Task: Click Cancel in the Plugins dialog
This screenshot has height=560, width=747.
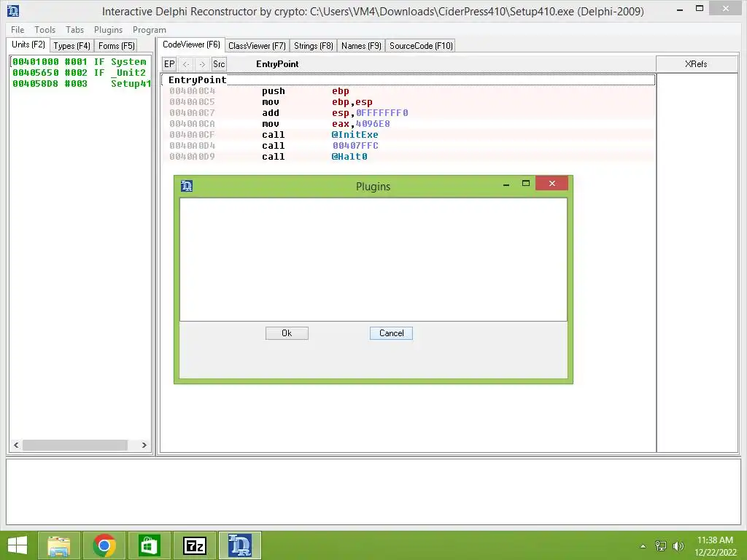Action: click(x=391, y=333)
